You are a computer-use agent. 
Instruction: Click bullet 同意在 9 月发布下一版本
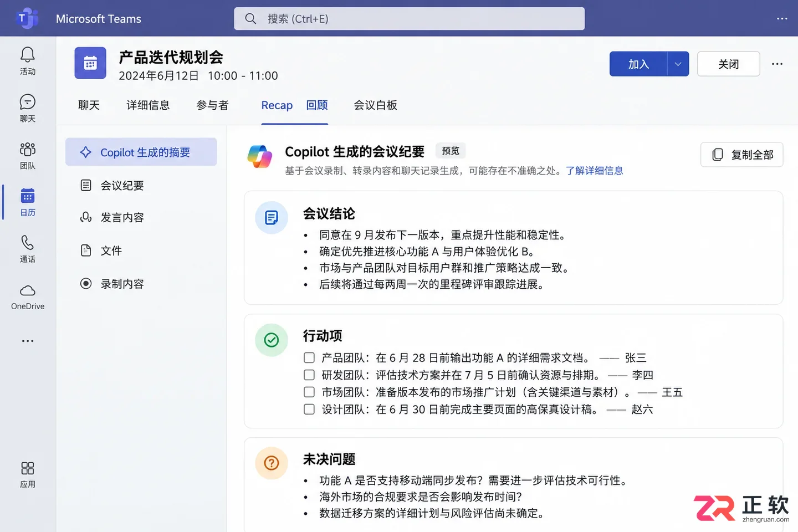444,235
